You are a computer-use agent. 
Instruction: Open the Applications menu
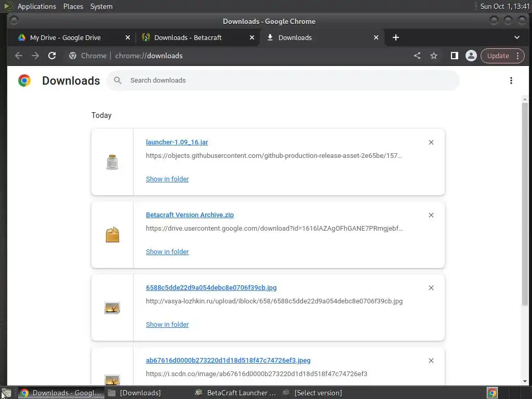coord(37,6)
